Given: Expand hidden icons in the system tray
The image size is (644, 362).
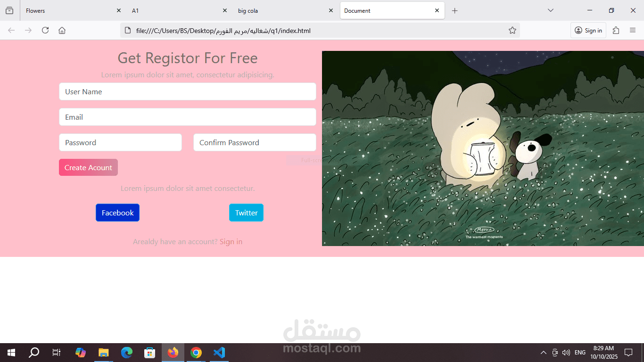Looking at the screenshot, I should (543, 352).
